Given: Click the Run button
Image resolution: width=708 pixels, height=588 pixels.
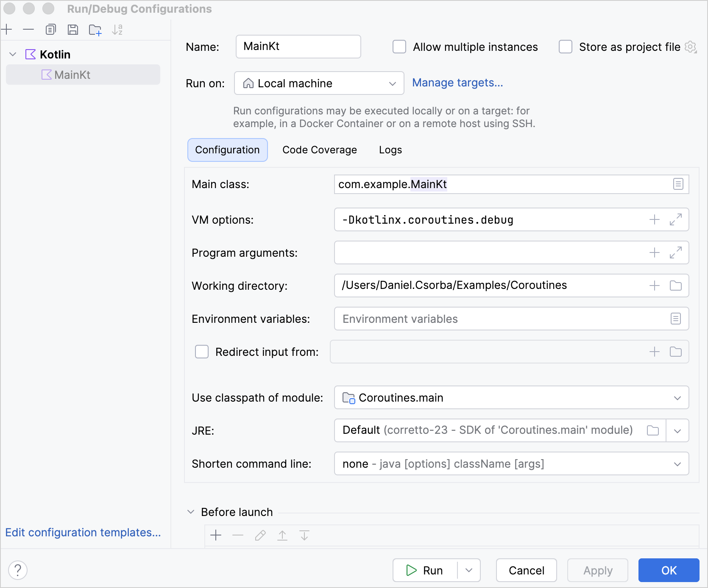Looking at the screenshot, I should pyautogui.click(x=425, y=570).
